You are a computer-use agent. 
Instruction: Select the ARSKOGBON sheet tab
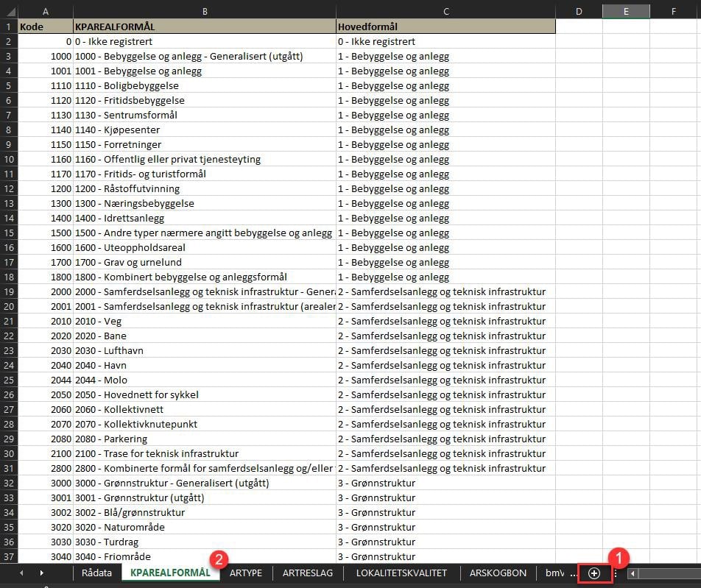point(498,573)
